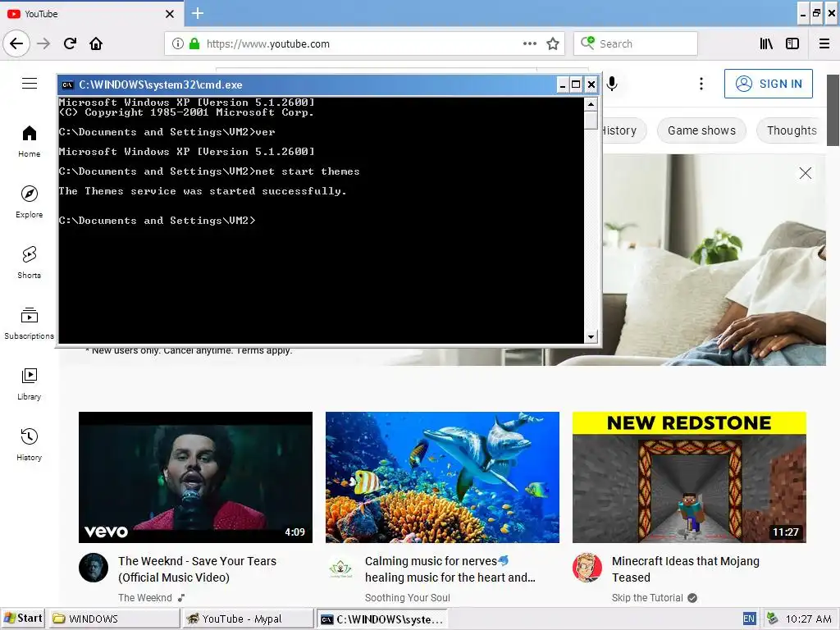840x630 pixels.
Task: Open title 'Calming music for nerves'
Action: coord(450,569)
